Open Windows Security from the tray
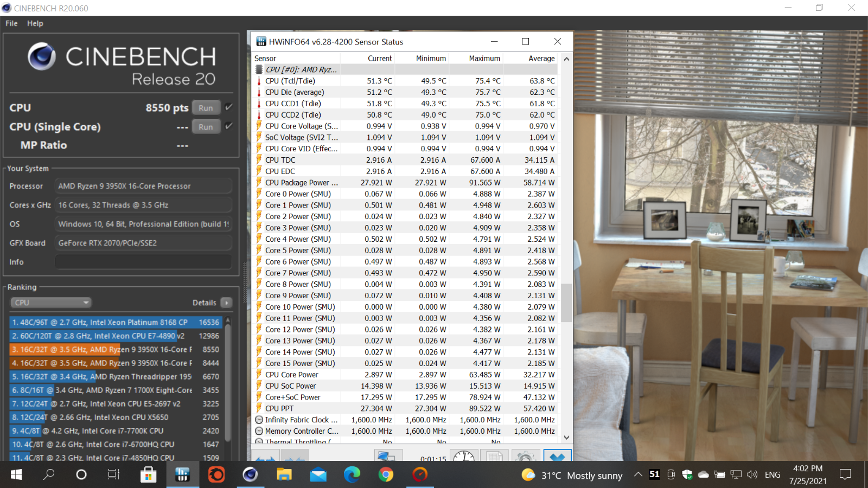This screenshot has width=868, height=488. (687, 474)
